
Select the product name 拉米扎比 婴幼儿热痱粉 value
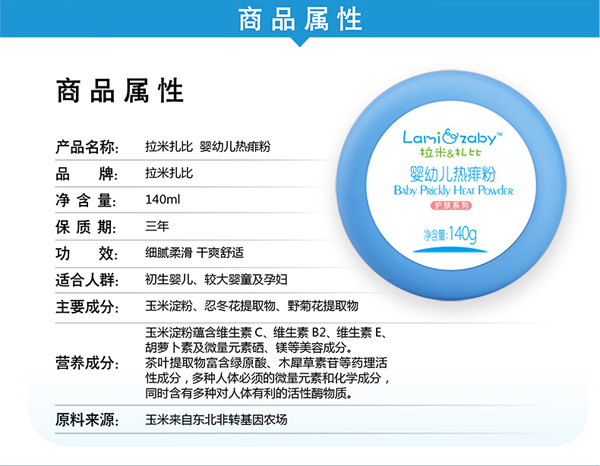206,146
